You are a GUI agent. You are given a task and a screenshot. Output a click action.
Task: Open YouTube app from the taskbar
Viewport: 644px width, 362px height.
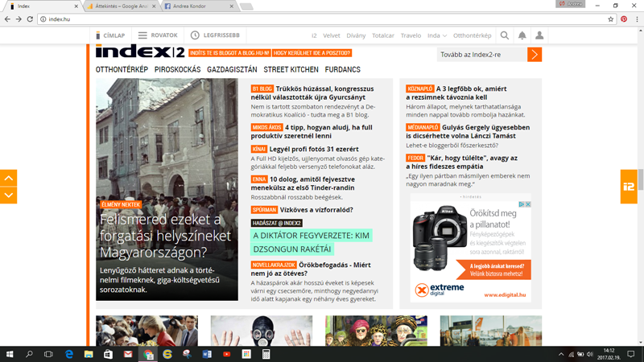[x=227, y=354]
